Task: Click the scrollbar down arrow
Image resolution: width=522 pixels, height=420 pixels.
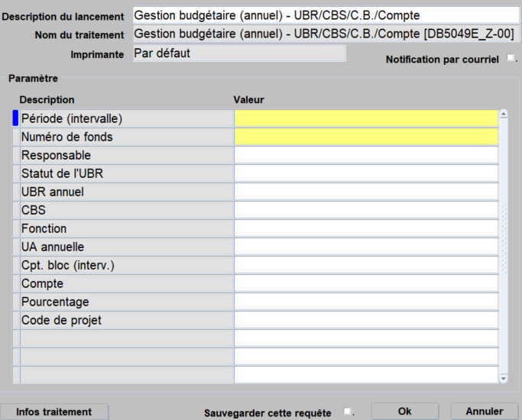Action: pos(504,378)
